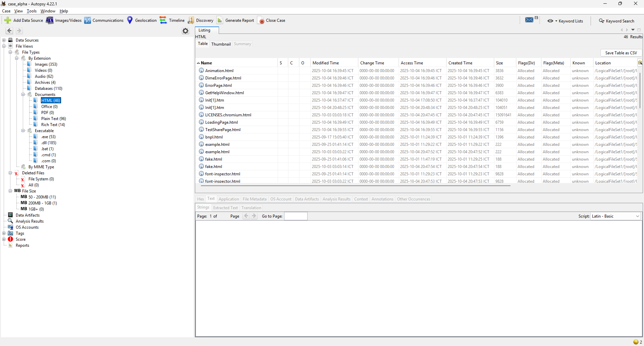Select the By MIME Type node

41,167
